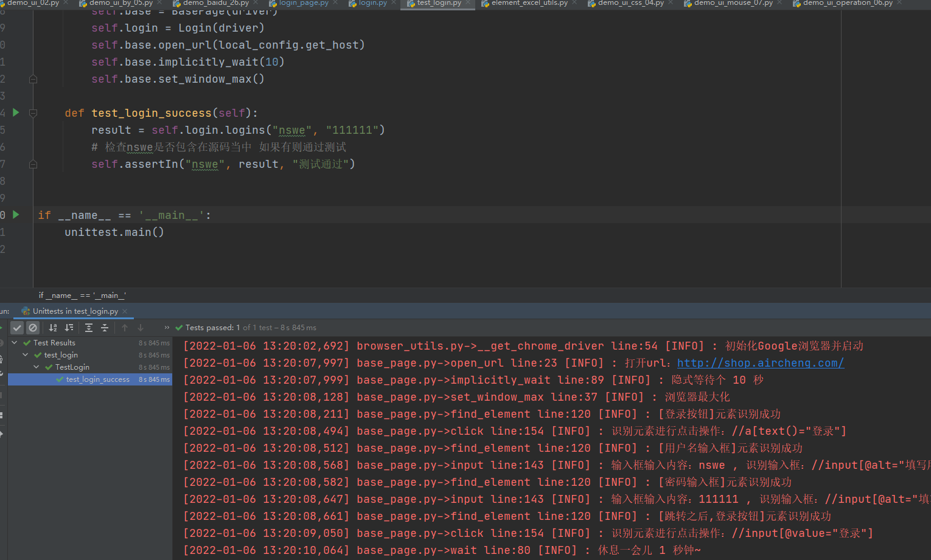Close the login_page.py editor tab

(335, 3)
